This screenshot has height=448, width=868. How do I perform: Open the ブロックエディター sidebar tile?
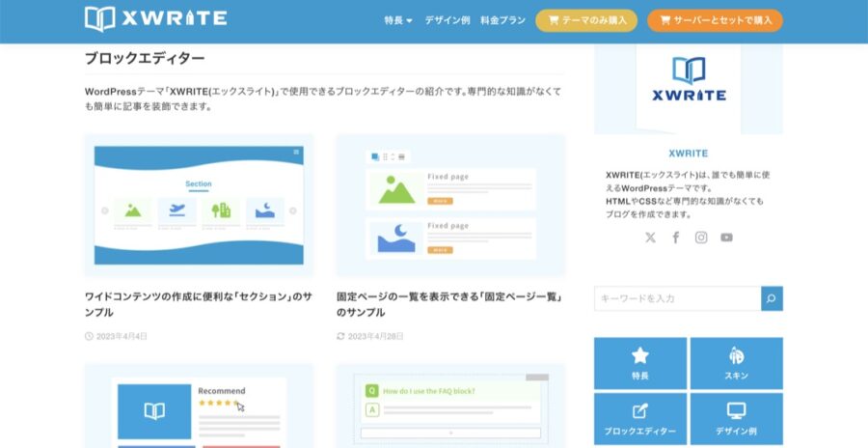(640, 419)
